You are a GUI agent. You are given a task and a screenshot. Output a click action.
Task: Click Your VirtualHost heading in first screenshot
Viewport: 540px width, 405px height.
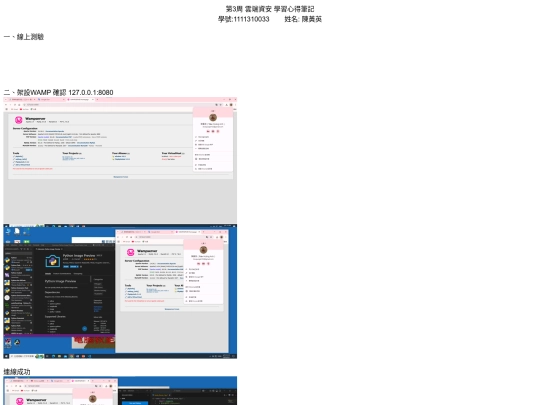coord(173,153)
